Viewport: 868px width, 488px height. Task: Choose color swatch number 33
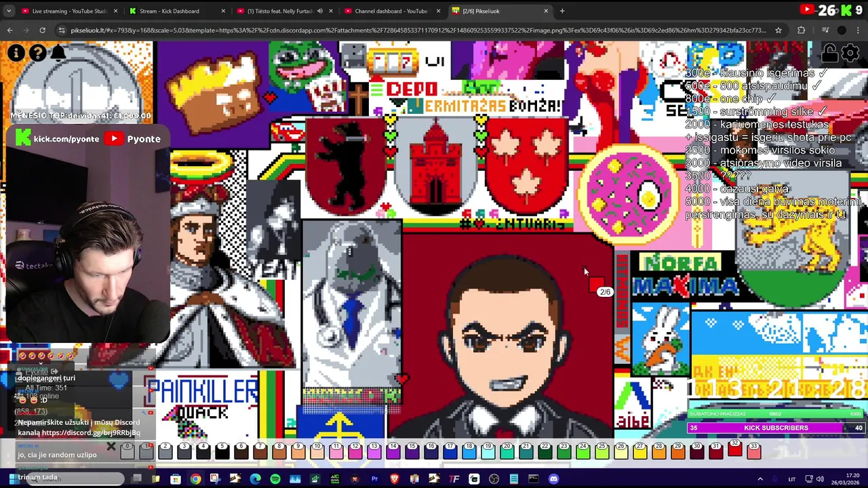click(x=753, y=451)
